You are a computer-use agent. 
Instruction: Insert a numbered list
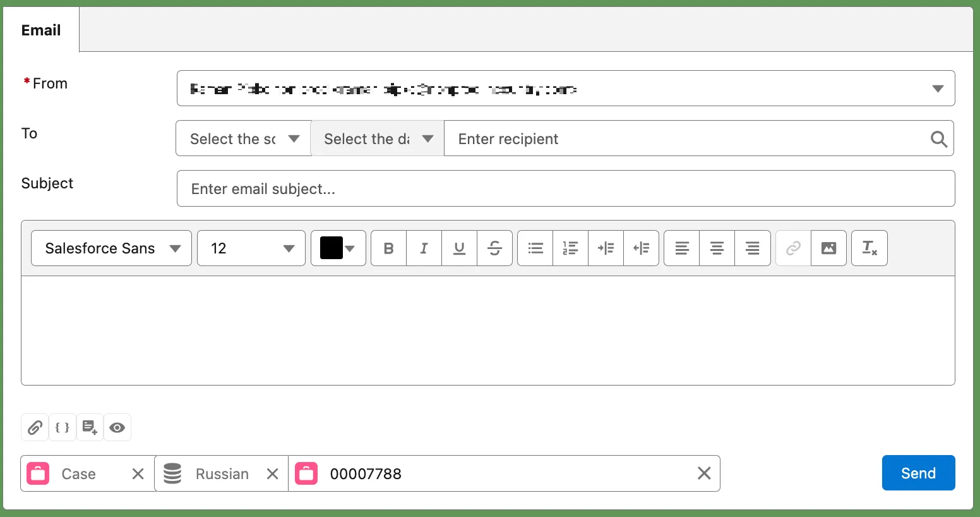(570, 248)
